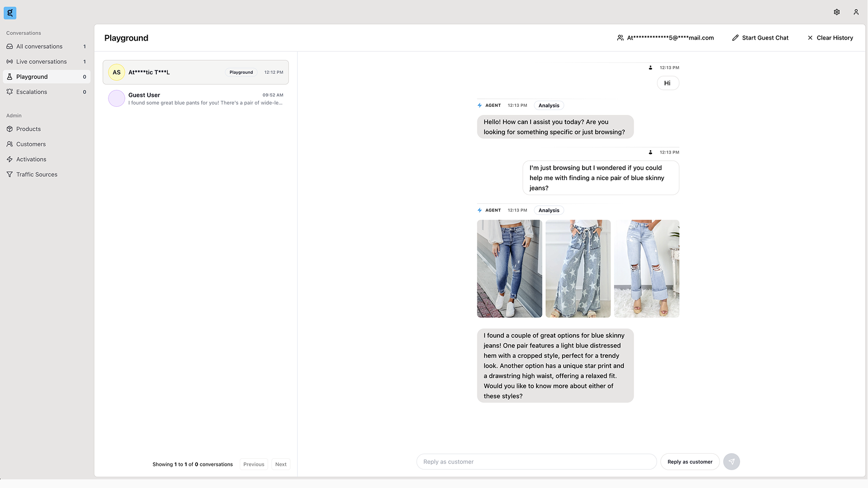Viewport: 868px width, 488px height.
Task: Click the agent greeting message bubble
Action: point(555,127)
